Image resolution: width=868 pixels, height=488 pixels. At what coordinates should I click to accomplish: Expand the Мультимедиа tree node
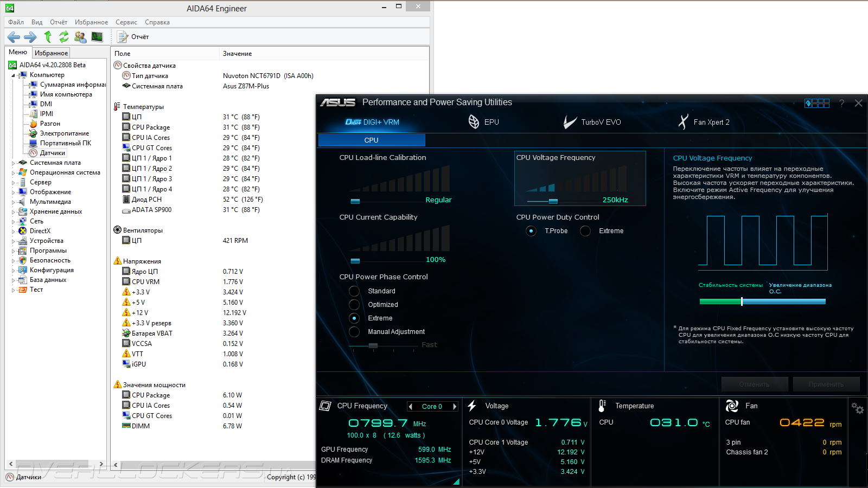(13, 202)
